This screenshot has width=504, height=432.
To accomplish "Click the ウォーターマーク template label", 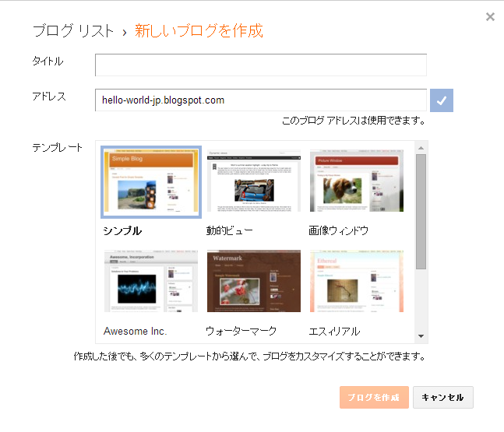I will click(x=241, y=331).
